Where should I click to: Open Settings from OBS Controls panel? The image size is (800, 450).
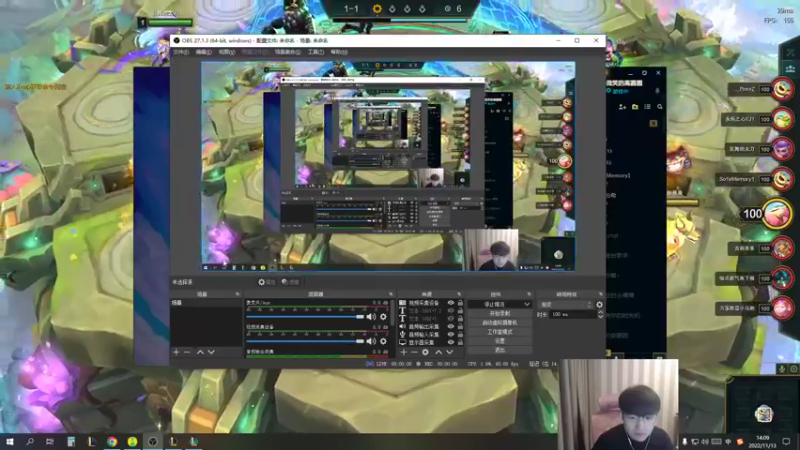pos(500,341)
